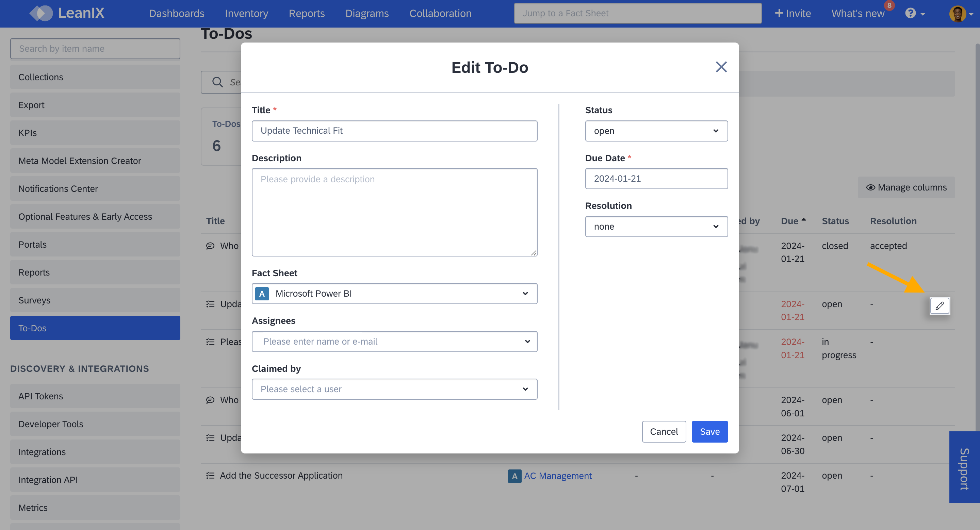Click the Due Date input field

click(x=656, y=178)
